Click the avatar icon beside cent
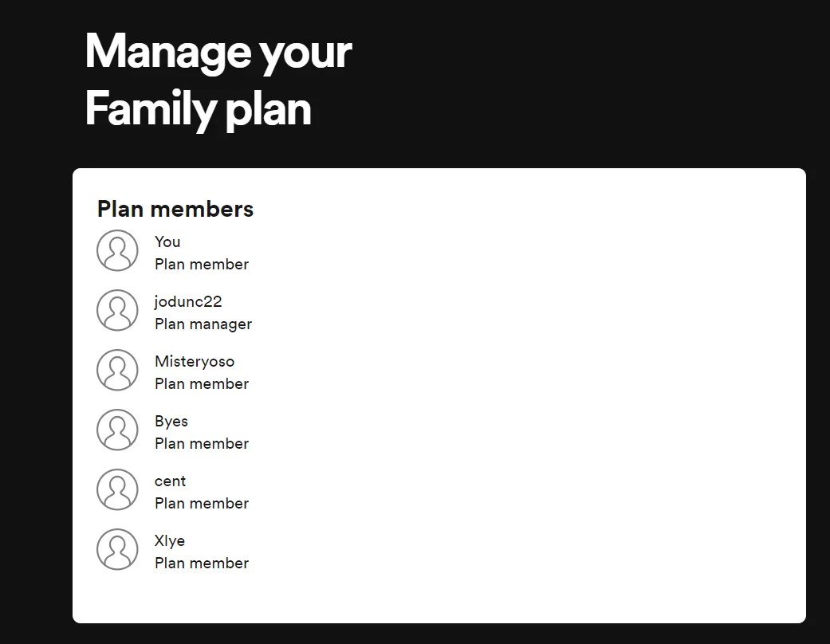 pos(117,489)
